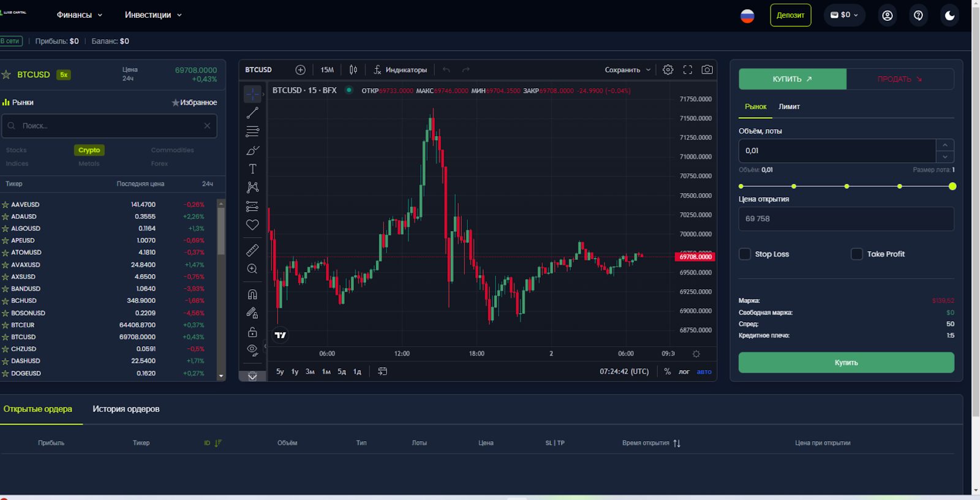Click the Депозит button
This screenshot has width=980, height=500.
790,15
